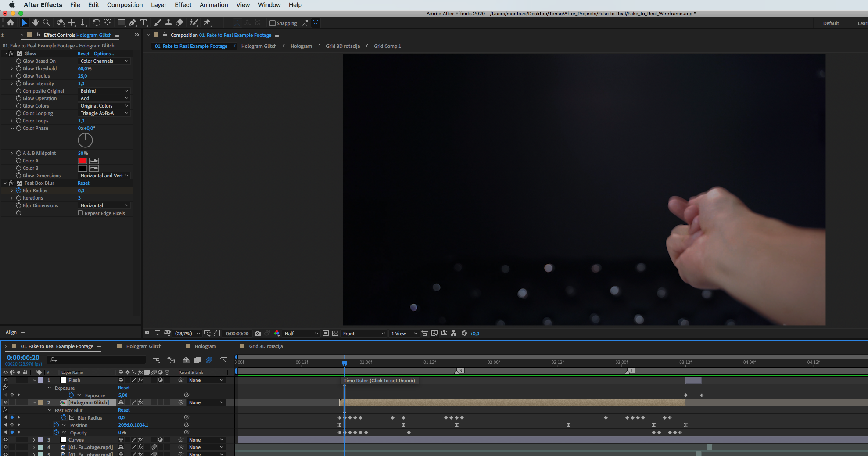Open the Window menu
Viewport: 868px width, 456px height.
pos(269,5)
